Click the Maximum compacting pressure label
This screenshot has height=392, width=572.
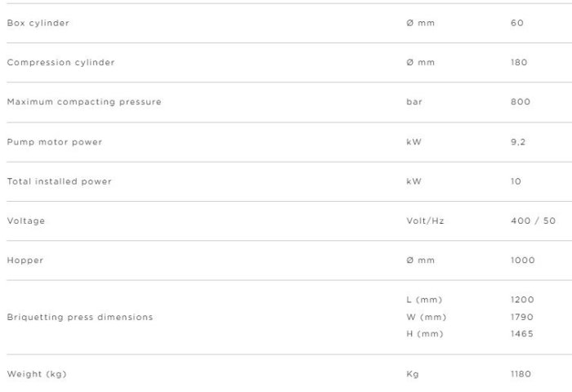(84, 102)
